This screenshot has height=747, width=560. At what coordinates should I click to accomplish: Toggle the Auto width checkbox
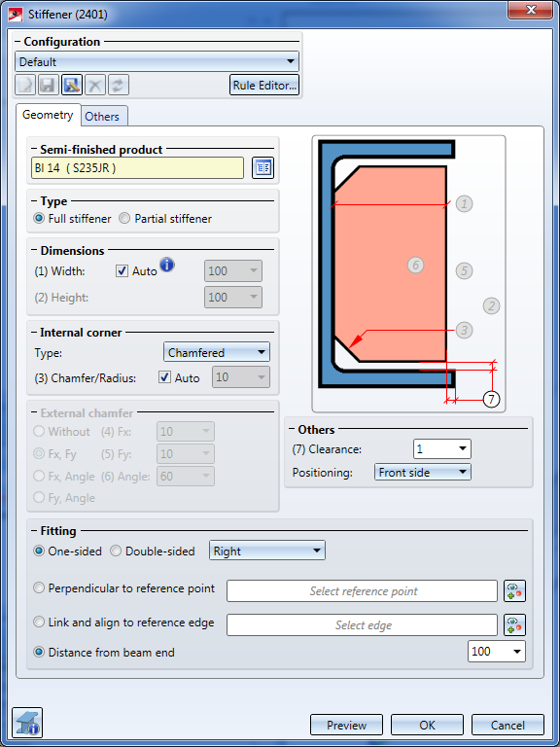tap(122, 271)
